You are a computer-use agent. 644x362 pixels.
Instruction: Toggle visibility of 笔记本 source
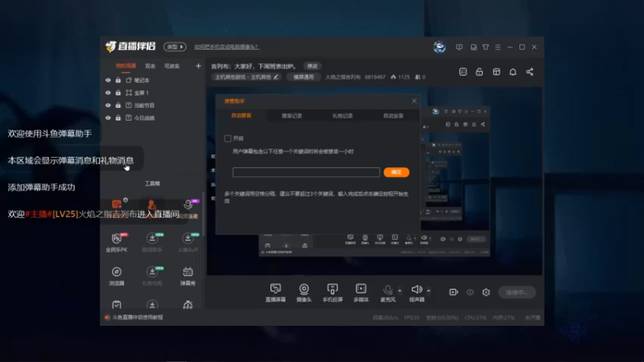[x=108, y=80]
